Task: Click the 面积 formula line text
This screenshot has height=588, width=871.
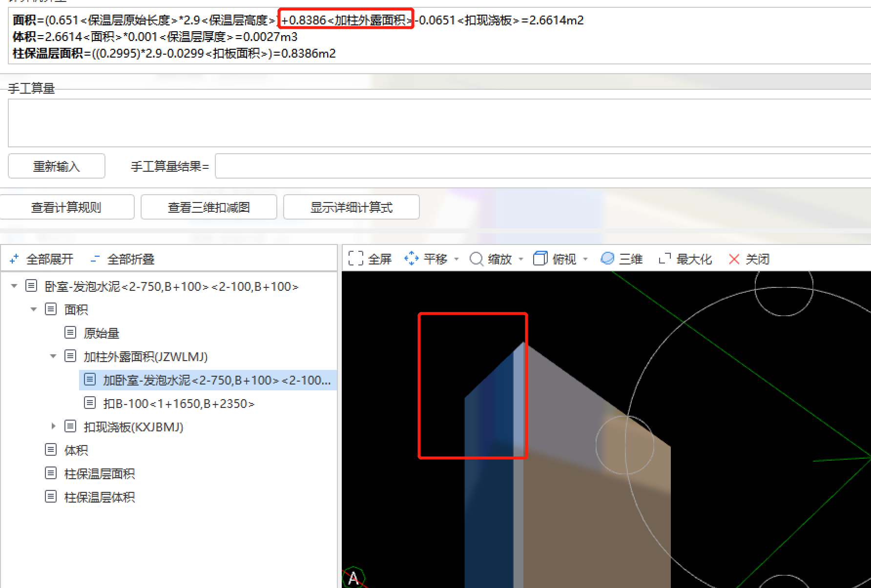Action: point(298,20)
